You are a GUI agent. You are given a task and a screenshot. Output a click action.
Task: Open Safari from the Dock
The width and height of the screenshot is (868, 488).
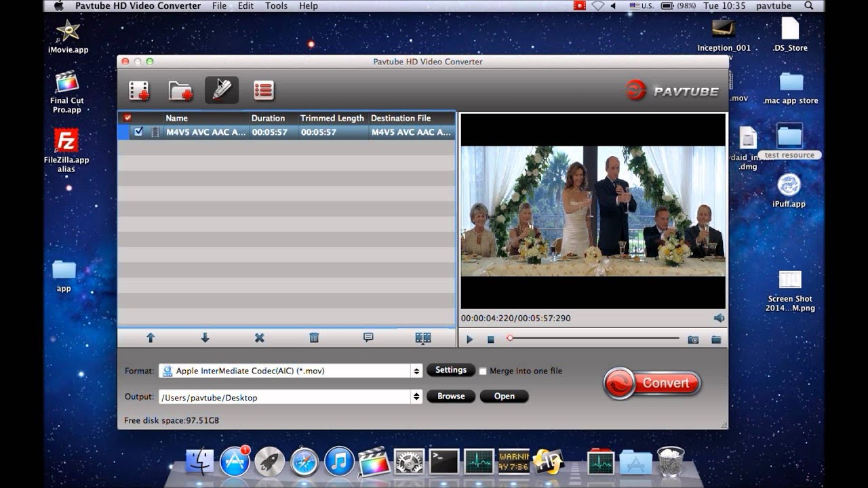(x=304, y=462)
